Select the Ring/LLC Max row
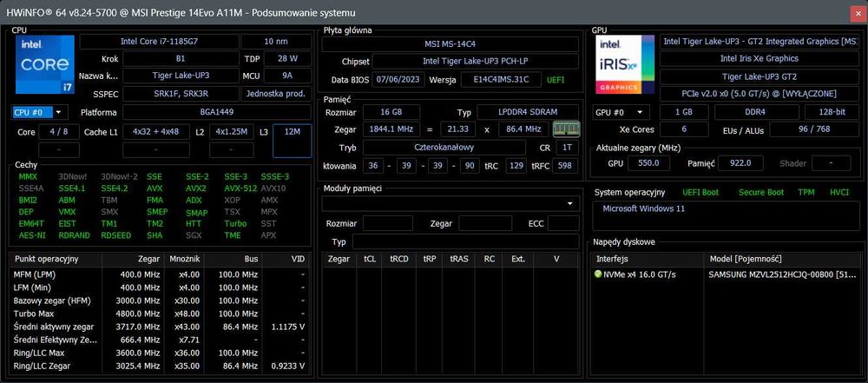The height and width of the screenshot is (383, 868). (160, 353)
